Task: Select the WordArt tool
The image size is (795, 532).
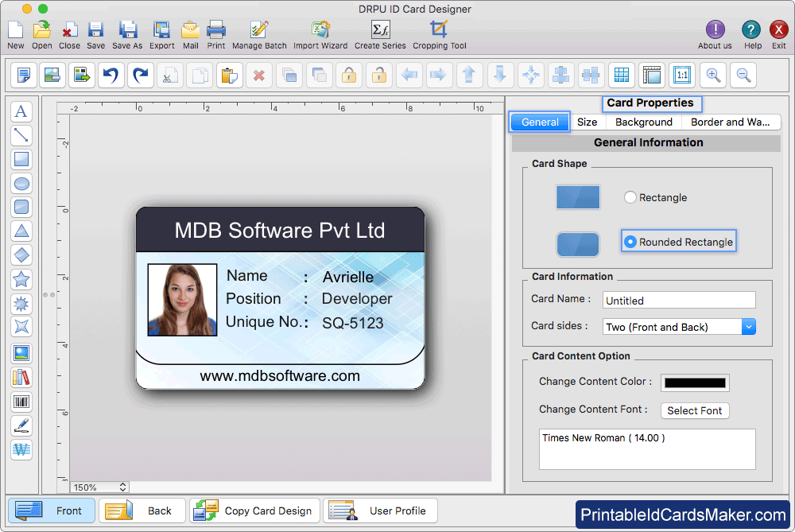Action: point(21,449)
